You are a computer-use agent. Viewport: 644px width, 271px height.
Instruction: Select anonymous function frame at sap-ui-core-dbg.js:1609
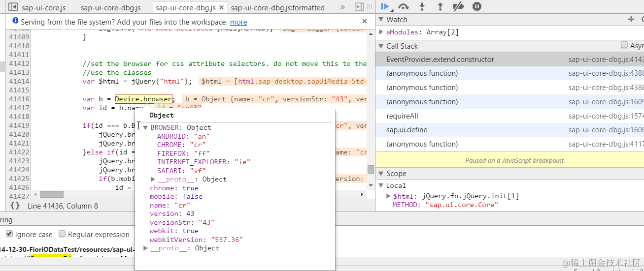coord(509,102)
